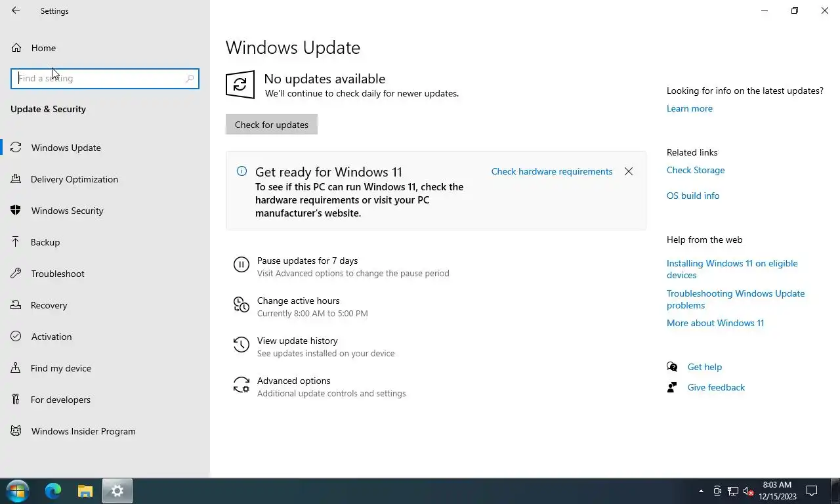This screenshot has height=504, width=840.
Task: Open the Check Storage link
Action: 696,170
